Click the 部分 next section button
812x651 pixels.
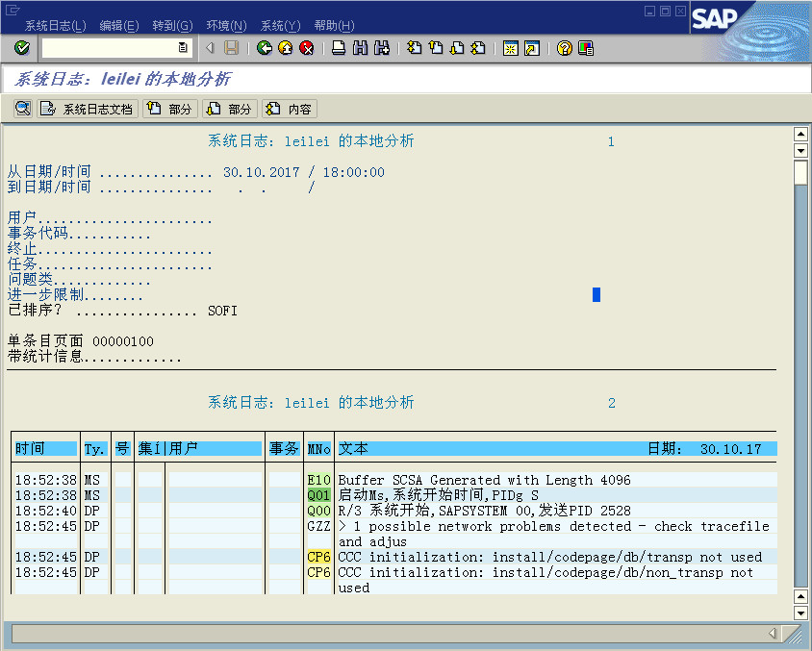(x=229, y=108)
